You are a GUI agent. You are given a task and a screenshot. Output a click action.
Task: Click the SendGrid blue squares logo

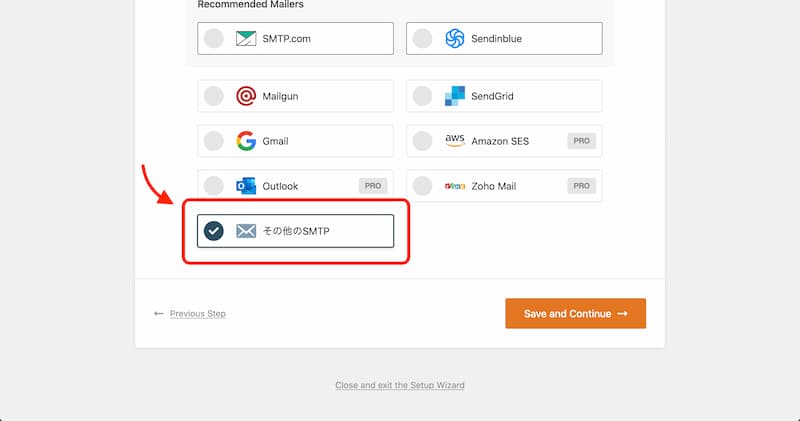[455, 96]
